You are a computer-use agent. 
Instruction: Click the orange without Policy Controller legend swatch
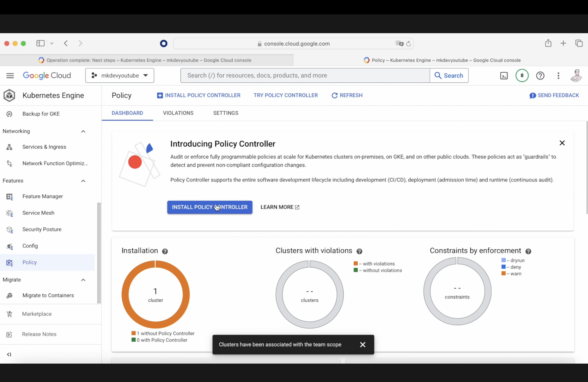tap(134, 333)
